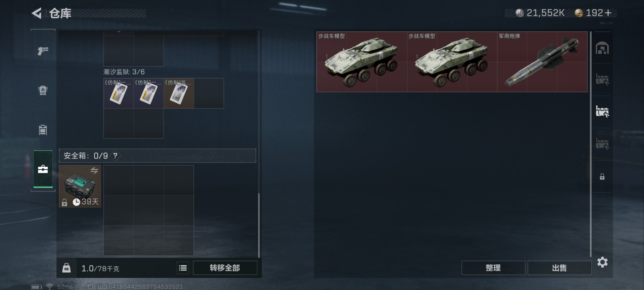Open the chest rig category icon
Image resolution: width=644 pixels, height=290 pixels.
[x=43, y=130]
